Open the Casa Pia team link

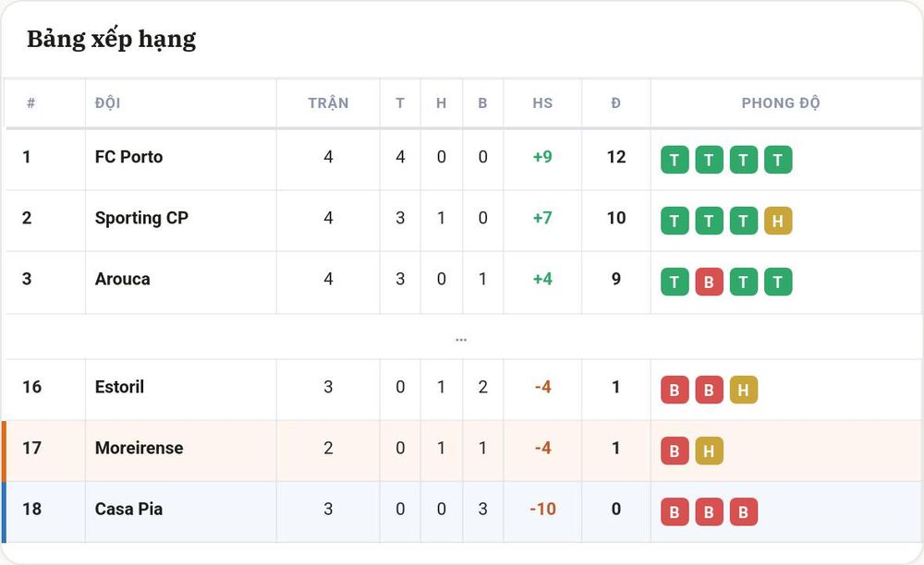(129, 509)
